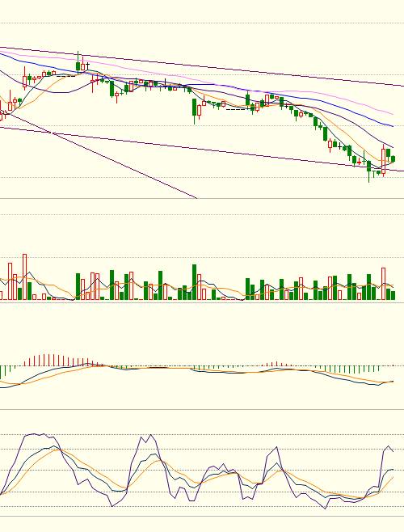
Task: Click the final green candlestick at chart's end
Action: point(393,159)
